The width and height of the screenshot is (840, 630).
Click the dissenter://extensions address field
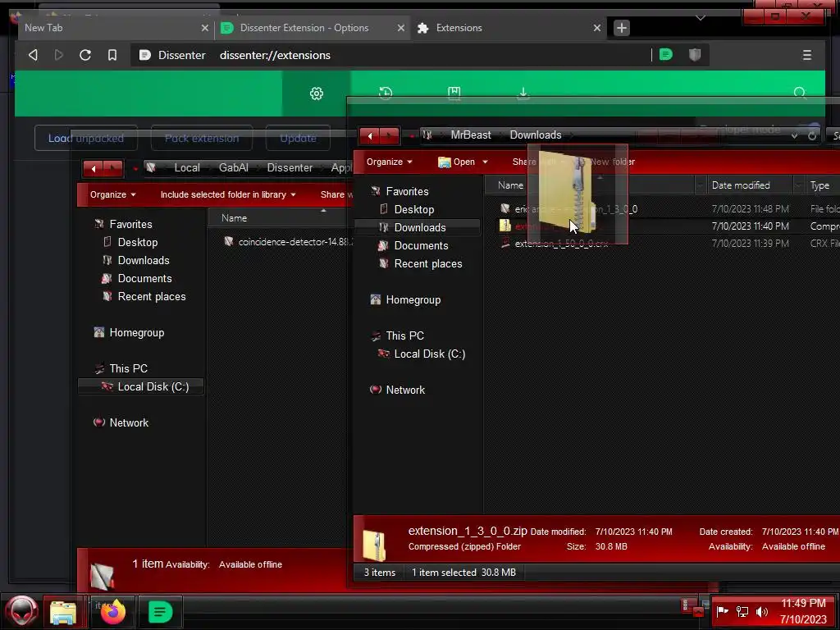275,55
